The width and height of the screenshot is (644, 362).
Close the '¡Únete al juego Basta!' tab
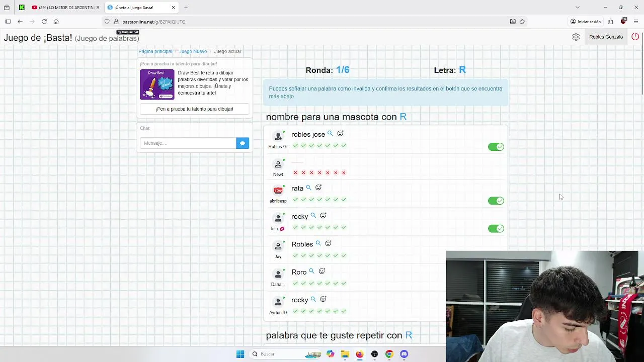point(174,8)
